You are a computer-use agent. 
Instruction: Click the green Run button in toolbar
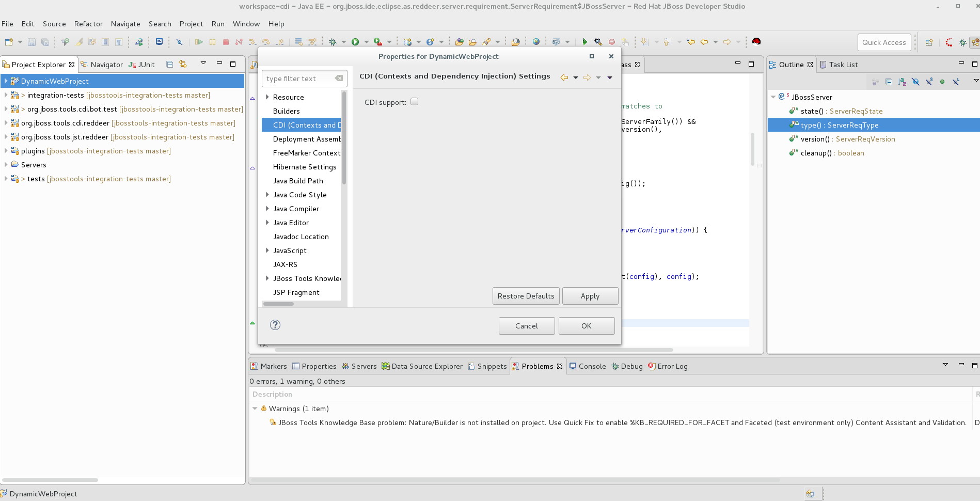click(x=355, y=42)
